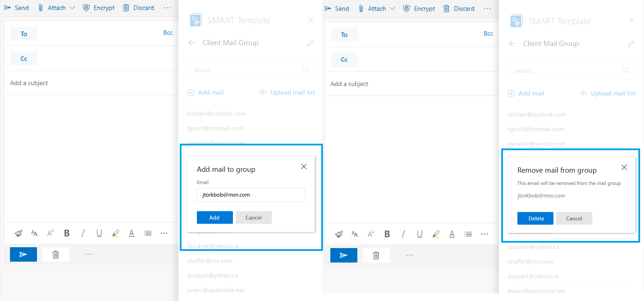The height and width of the screenshot is (301, 644).
Task: Click format painter icon in left formatting bar
Action: point(19,233)
